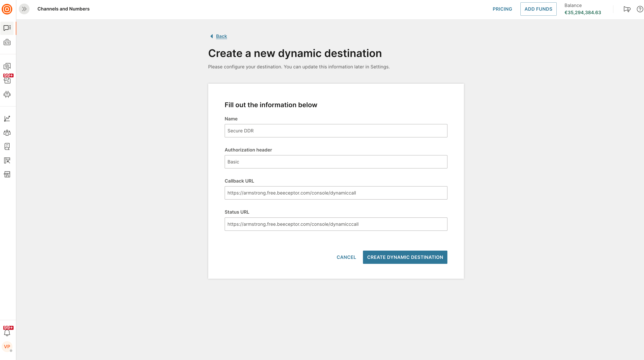This screenshot has width=644, height=360.
Task: Click into the Authorization header field
Action: coord(336,162)
